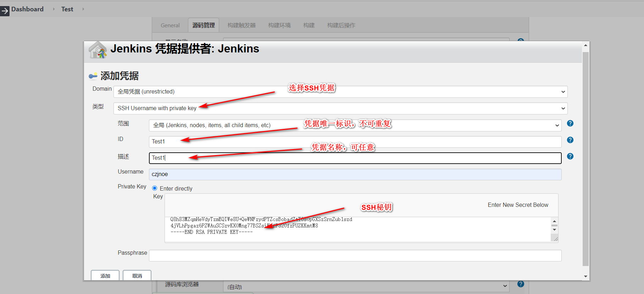Click the Private Key label
This screenshot has height=294, width=644.
click(132, 187)
